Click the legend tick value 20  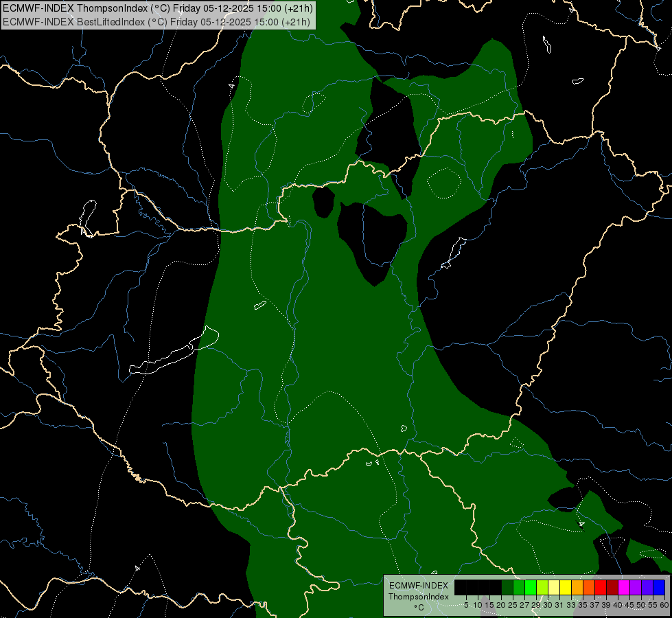[501, 605]
